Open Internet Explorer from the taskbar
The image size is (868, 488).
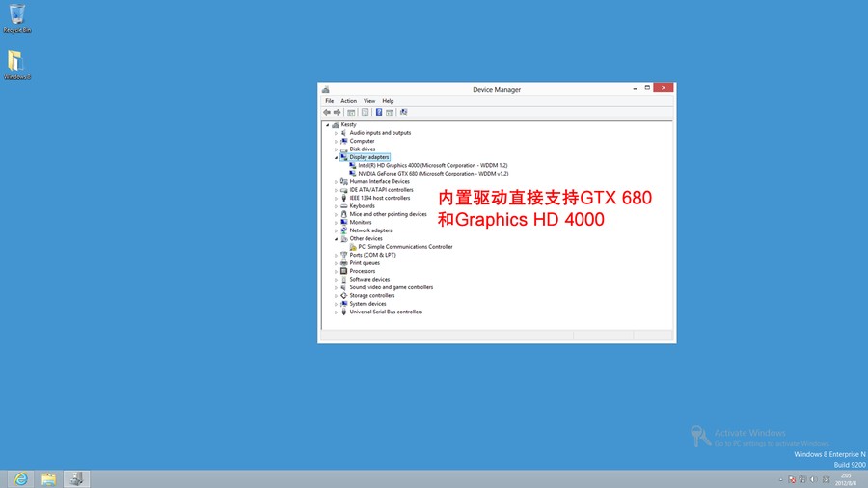click(x=19, y=479)
